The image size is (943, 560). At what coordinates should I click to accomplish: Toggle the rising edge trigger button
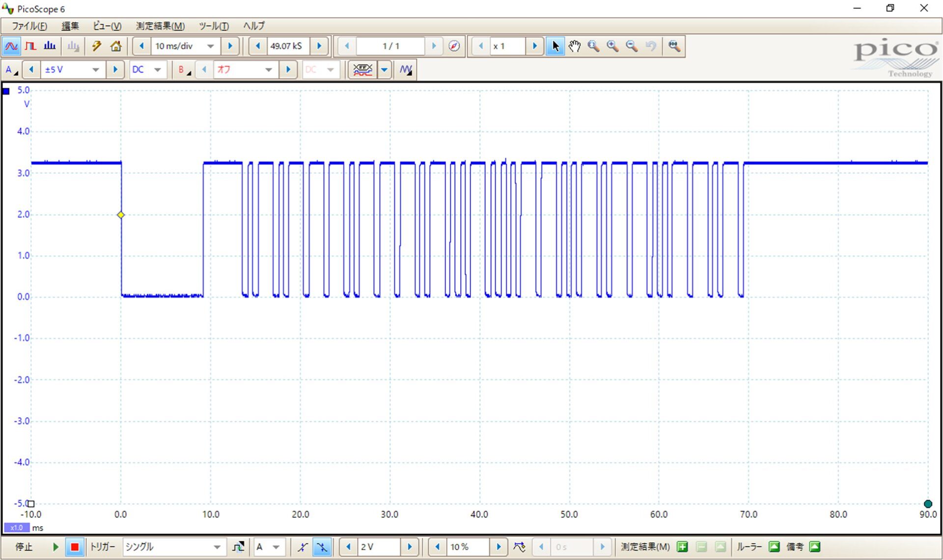[303, 547]
